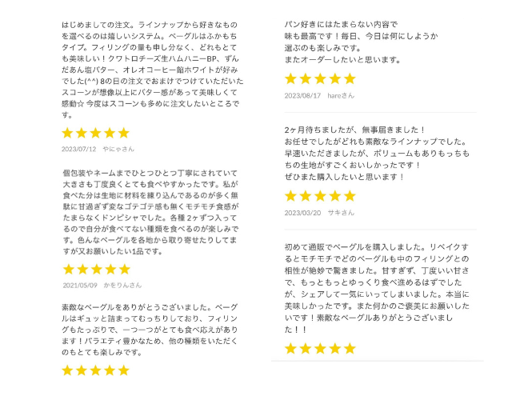Click the last star above hareさん's name

350,78
